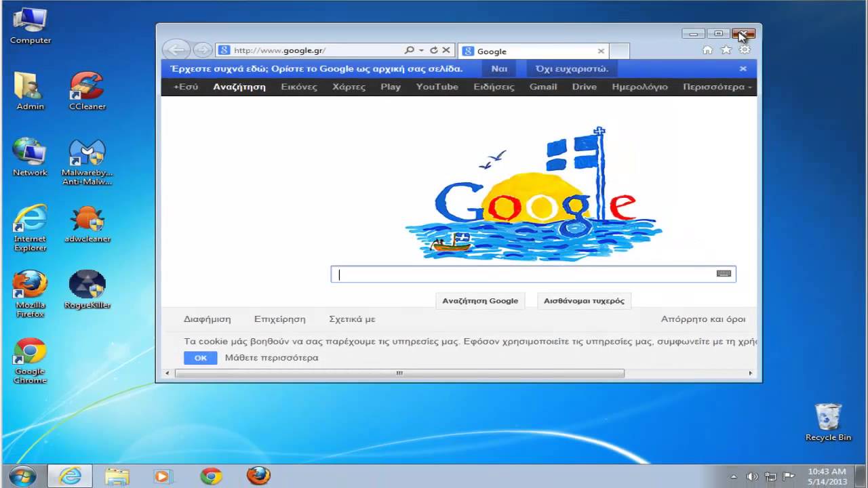Open the Σχετικά με link
868x488 pixels.
coord(352,319)
